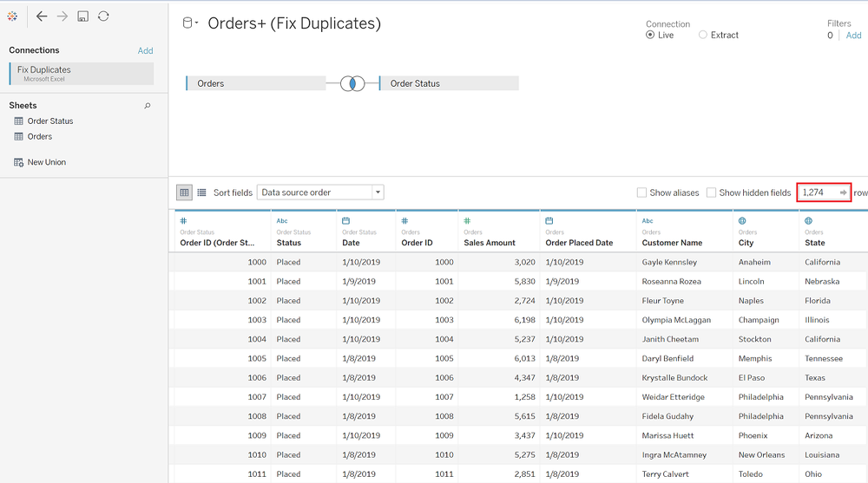This screenshot has height=483, width=868.
Task: Add a data source filter
Action: pyautogui.click(x=853, y=36)
